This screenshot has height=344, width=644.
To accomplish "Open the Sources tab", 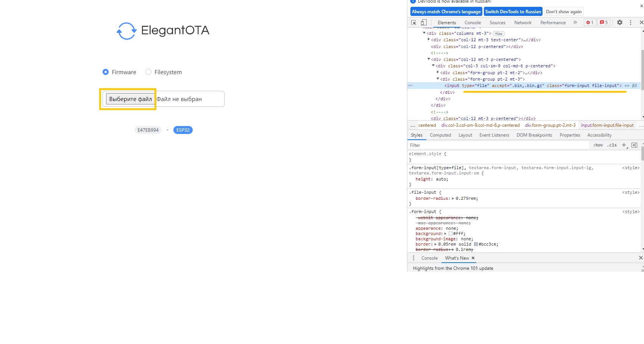I will point(497,23).
